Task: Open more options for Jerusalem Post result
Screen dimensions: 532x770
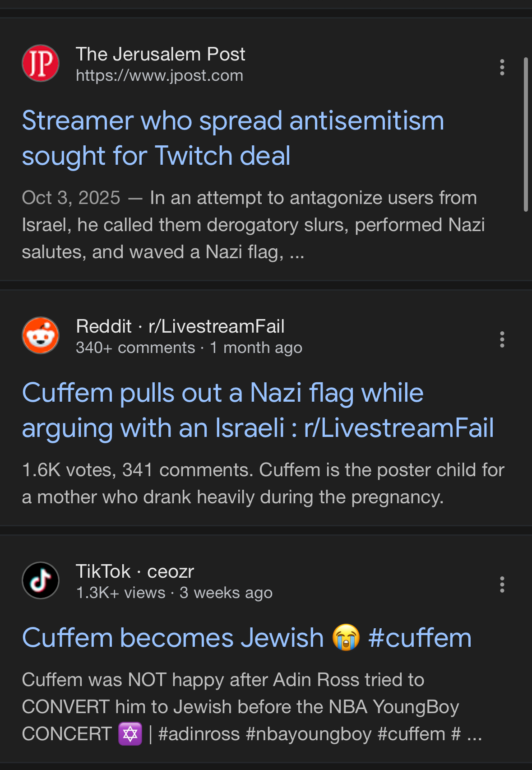Action: [x=502, y=67]
